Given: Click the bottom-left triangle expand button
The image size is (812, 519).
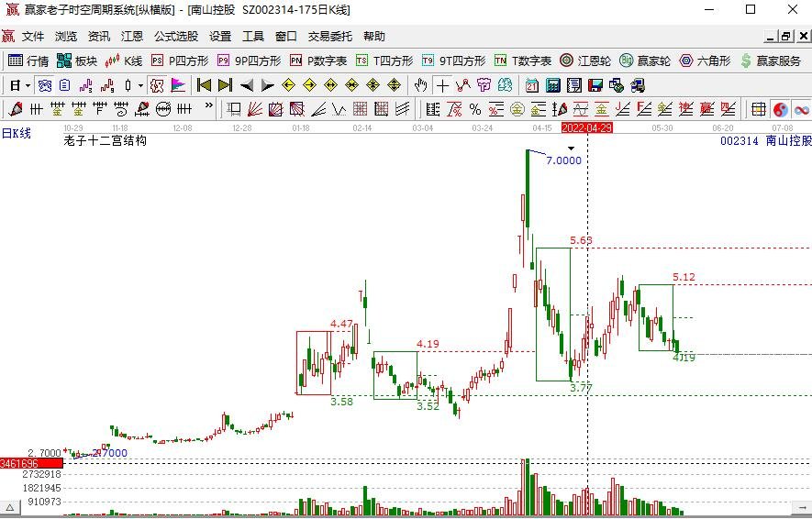Looking at the screenshot, I should coord(10,508).
